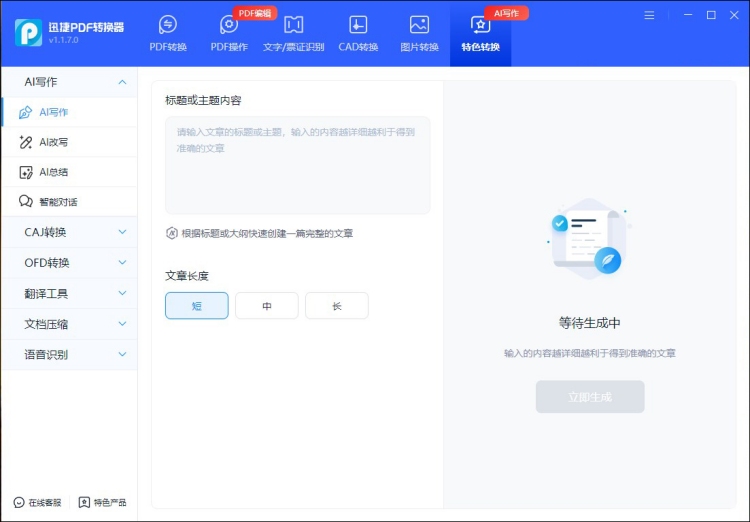750x522 pixels.
Task: Select the 特色转换 star icon
Action: point(480,24)
